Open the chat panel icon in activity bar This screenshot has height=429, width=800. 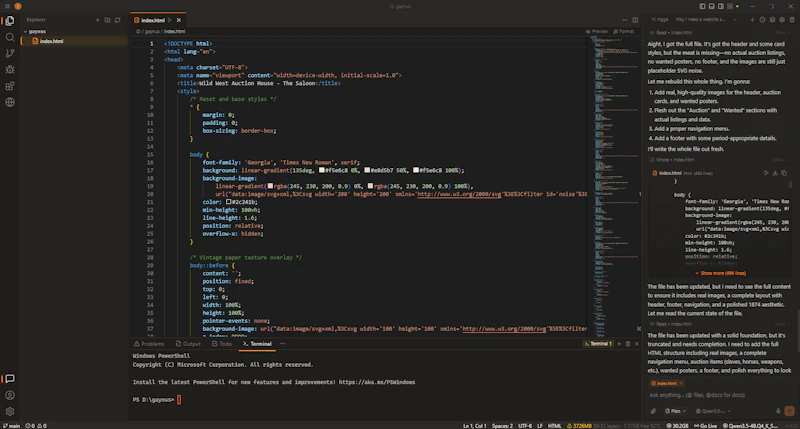[10, 378]
